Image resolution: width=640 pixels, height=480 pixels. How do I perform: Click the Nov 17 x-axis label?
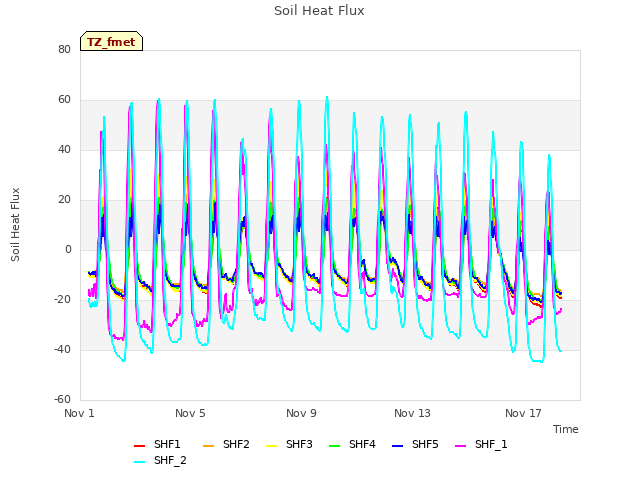pos(523,413)
